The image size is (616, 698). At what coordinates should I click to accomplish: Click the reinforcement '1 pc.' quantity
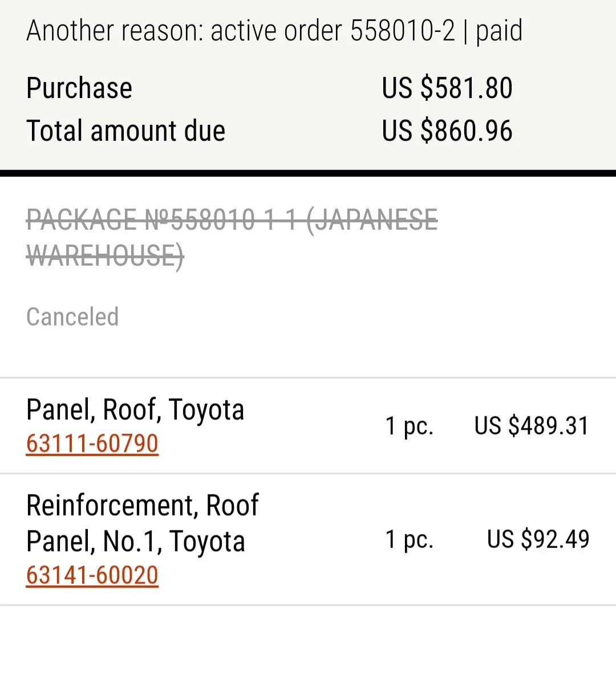coord(409,539)
